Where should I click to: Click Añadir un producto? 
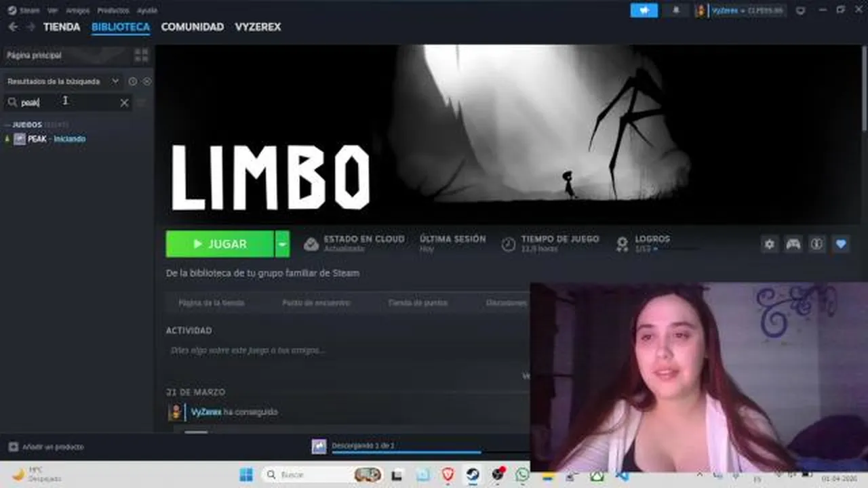(x=46, y=447)
